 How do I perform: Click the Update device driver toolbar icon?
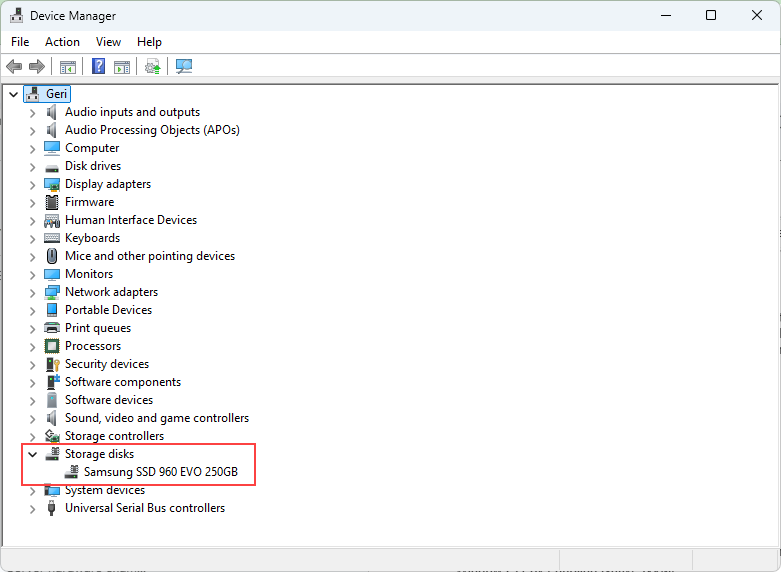pos(152,67)
